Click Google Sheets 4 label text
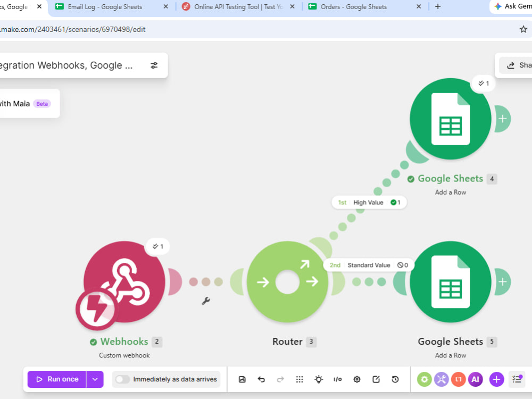 click(450, 178)
